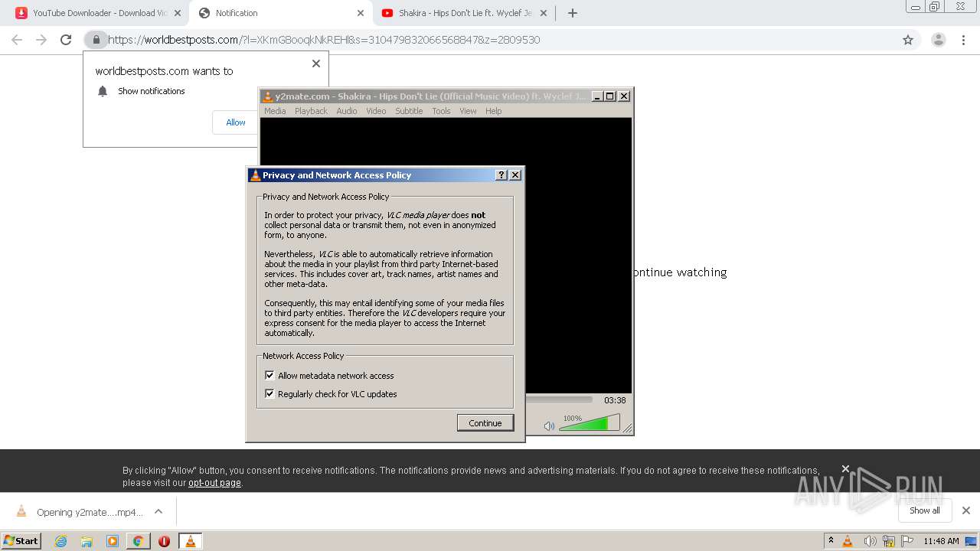Click VLC cone in system tray

(848, 541)
